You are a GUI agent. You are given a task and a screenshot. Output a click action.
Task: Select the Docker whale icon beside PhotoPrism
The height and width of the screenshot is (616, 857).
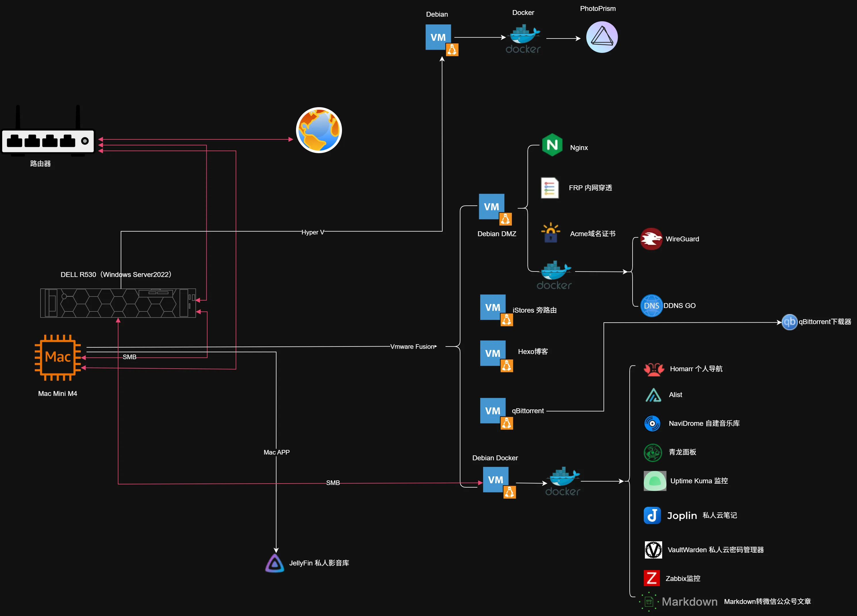point(523,39)
